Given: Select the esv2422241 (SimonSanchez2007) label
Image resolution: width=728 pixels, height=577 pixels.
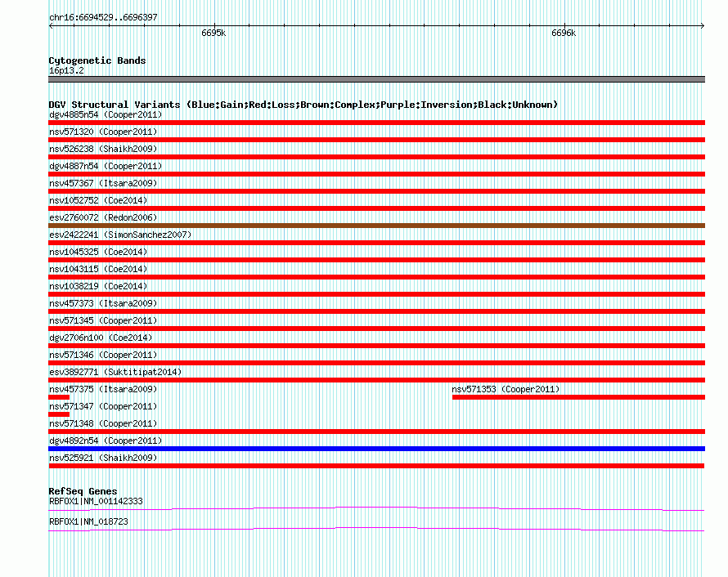Looking at the screenshot, I should coord(120,235).
